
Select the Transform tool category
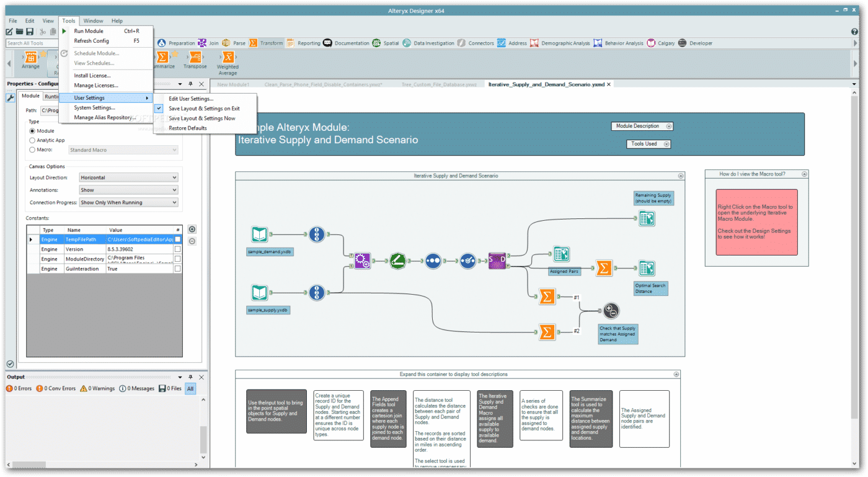pos(271,43)
